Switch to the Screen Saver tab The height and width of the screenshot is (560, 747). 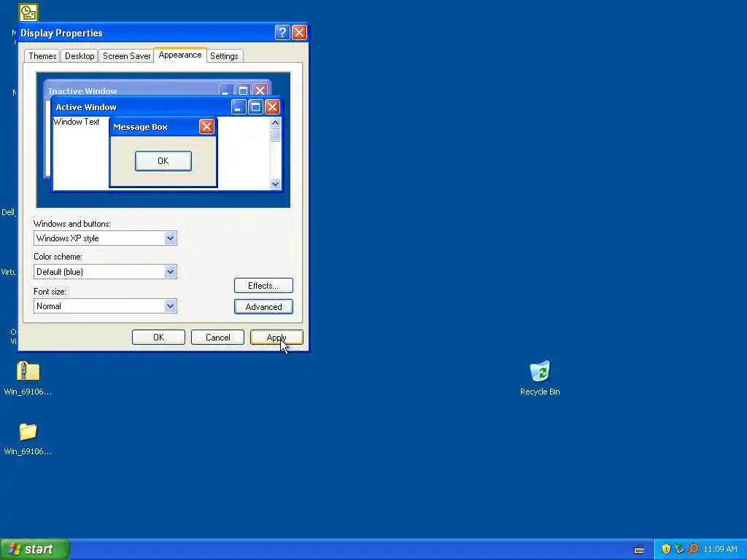(126, 55)
